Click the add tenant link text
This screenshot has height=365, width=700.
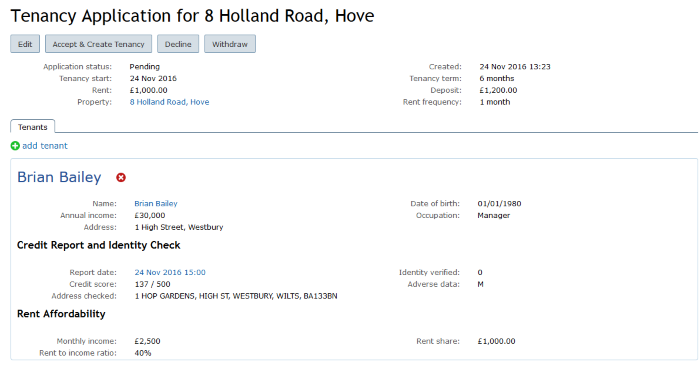[x=45, y=146]
